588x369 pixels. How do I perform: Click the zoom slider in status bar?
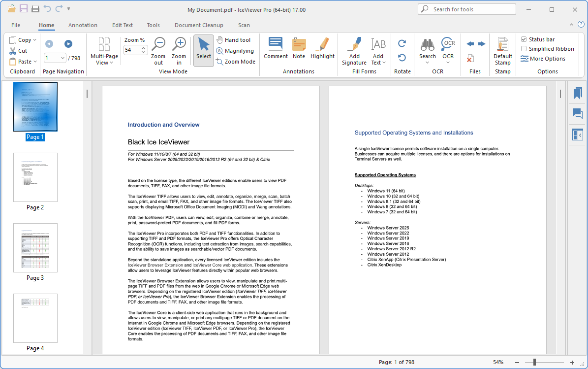pos(534,362)
